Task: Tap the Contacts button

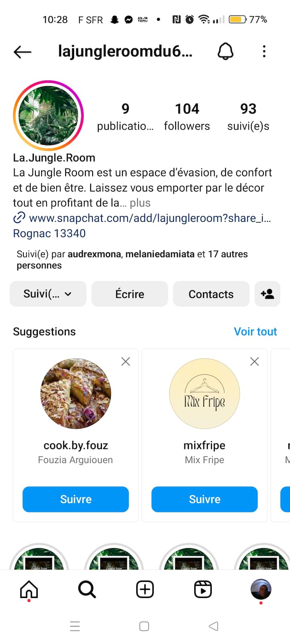Action: (x=211, y=294)
